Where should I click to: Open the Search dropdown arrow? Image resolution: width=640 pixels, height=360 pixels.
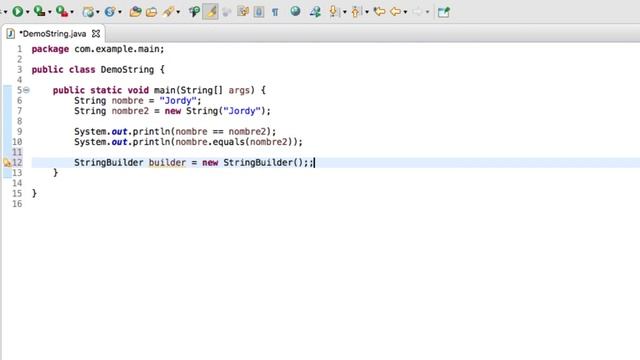tap(178, 12)
